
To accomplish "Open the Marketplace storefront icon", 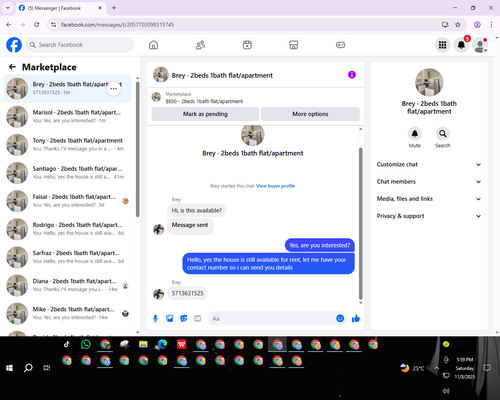I will coord(294,45).
